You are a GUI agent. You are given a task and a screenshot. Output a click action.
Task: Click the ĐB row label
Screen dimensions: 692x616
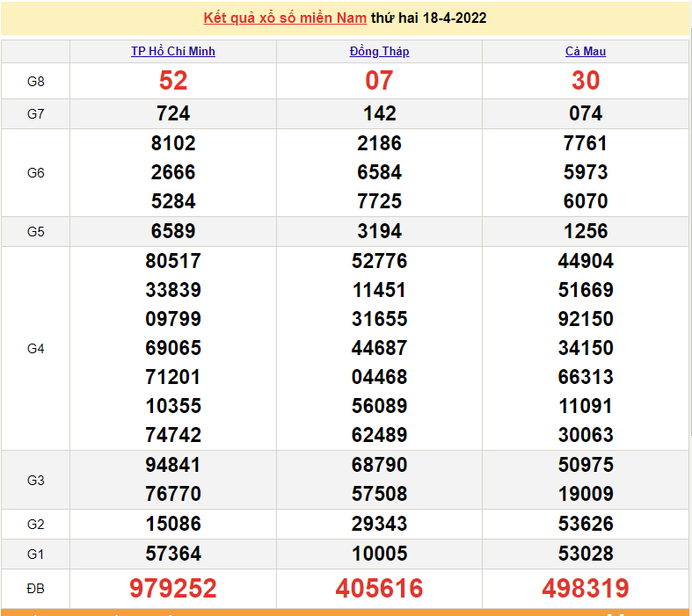[35, 588]
